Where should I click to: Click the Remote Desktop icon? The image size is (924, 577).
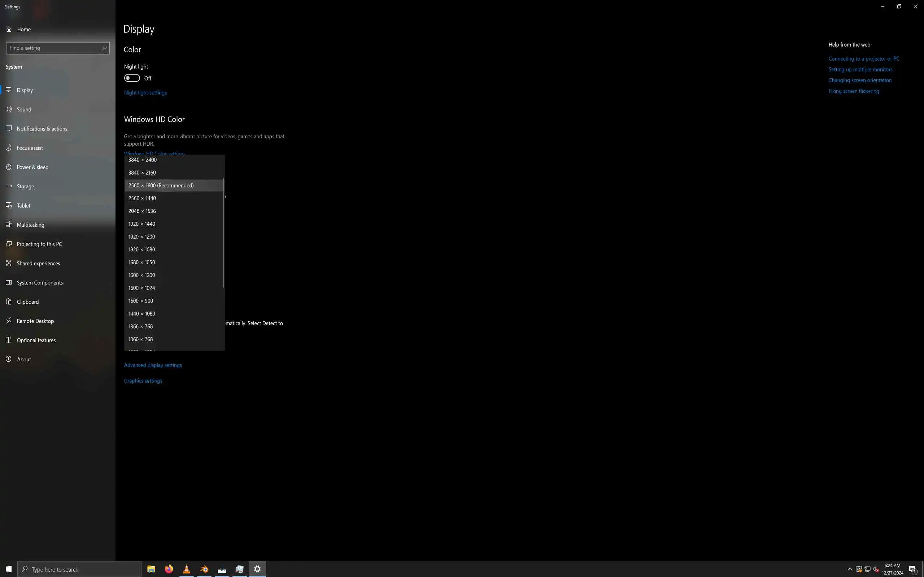coord(8,321)
